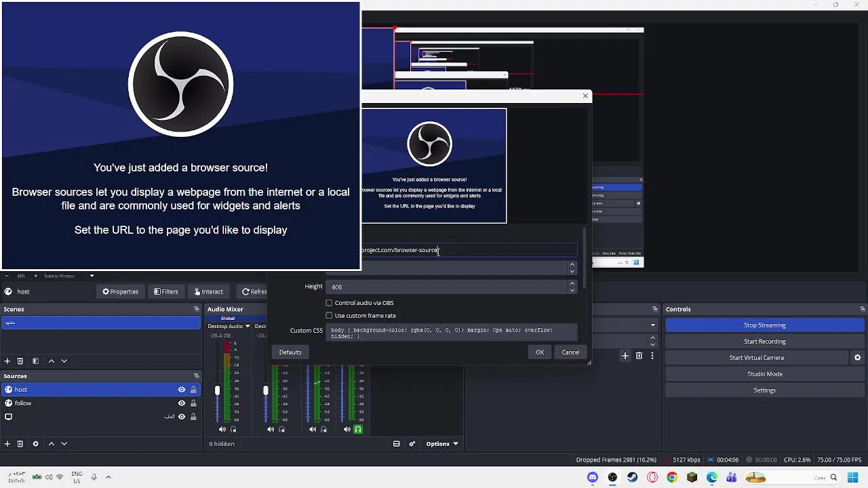Move source down with Sources down arrow
Image resolution: width=868 pixels, height=488 pixels.
[64, 444]
